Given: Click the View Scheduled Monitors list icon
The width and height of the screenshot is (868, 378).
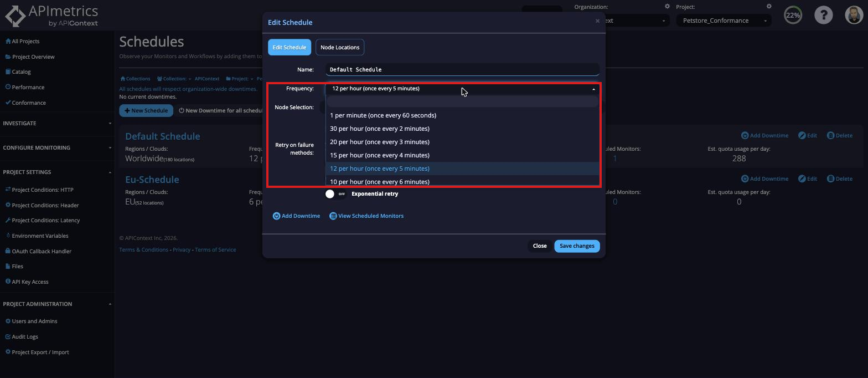Looking at the screenshot, I should [x=333, y=216].
